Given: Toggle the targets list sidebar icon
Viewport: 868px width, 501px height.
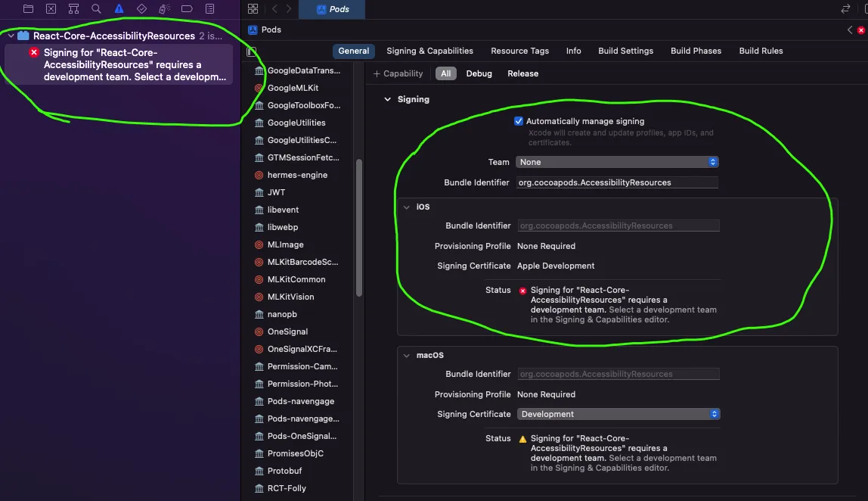Looking at the screenshot, I should coord(251,51).
